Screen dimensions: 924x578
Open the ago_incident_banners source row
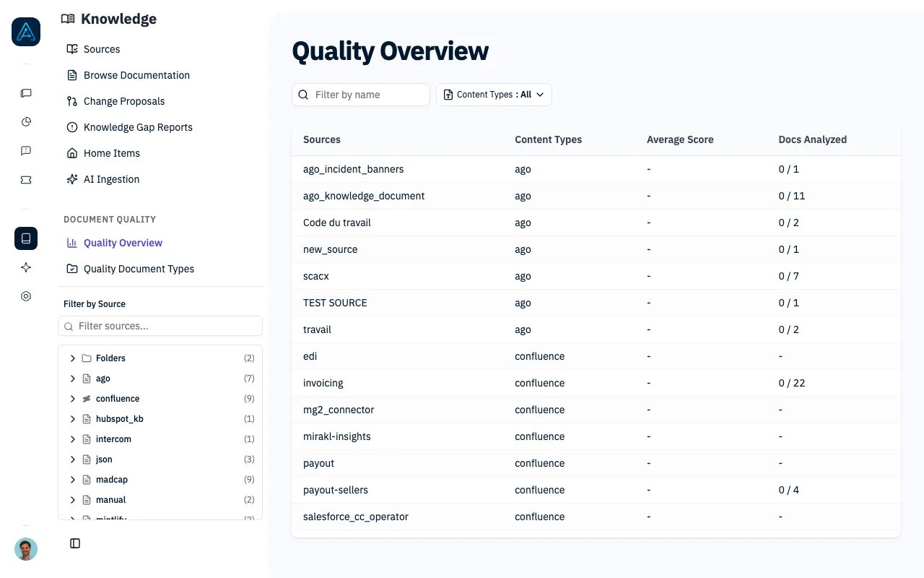coord(596,169)
